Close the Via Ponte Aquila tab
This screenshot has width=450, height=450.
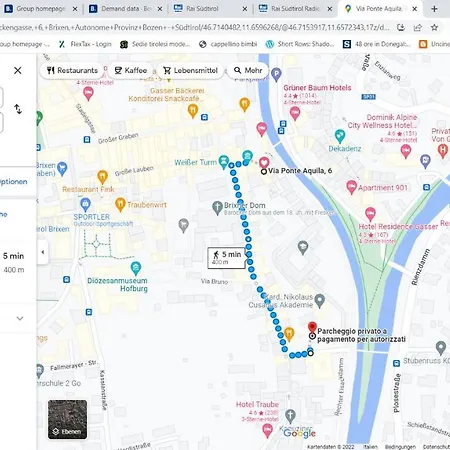tap(414, 9)
